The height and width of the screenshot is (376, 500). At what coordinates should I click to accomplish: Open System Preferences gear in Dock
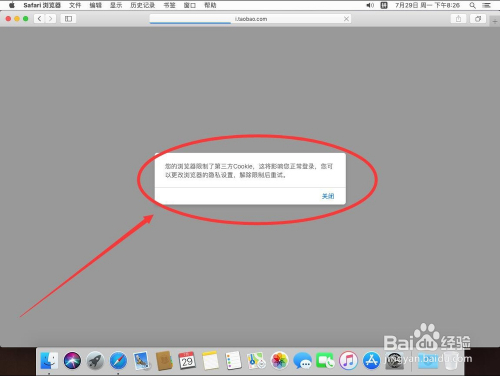pyautogui.click(x=395, y=361)
